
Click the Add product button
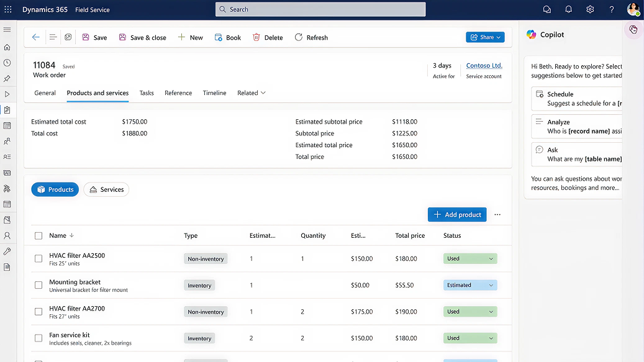(457, 215)
